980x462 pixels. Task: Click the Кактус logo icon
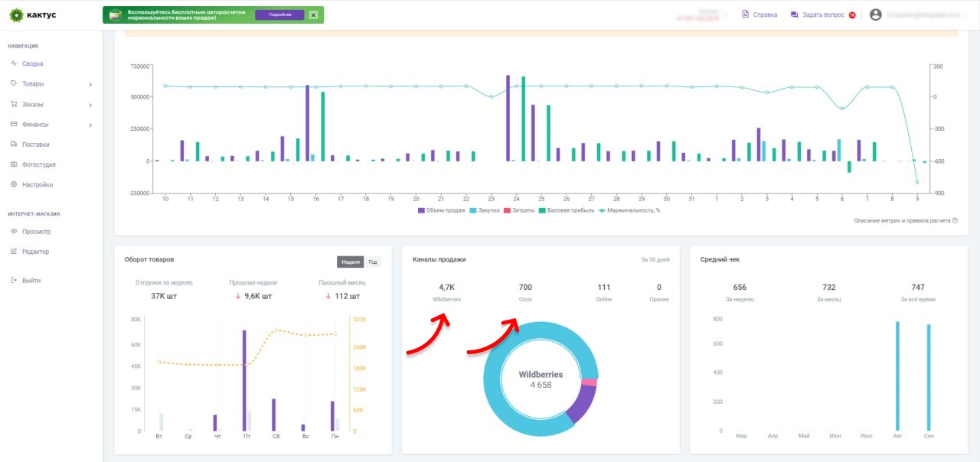click(x=15, y=15)
